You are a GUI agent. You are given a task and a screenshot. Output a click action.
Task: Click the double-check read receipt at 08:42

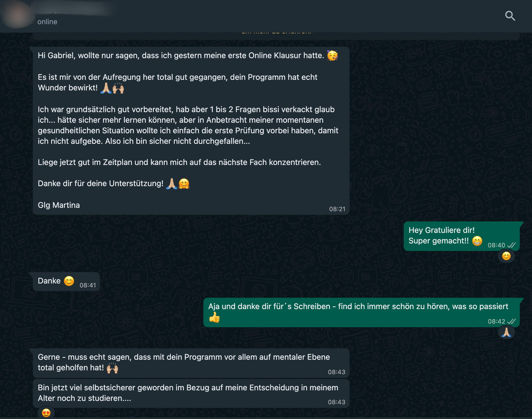(511, 321)
